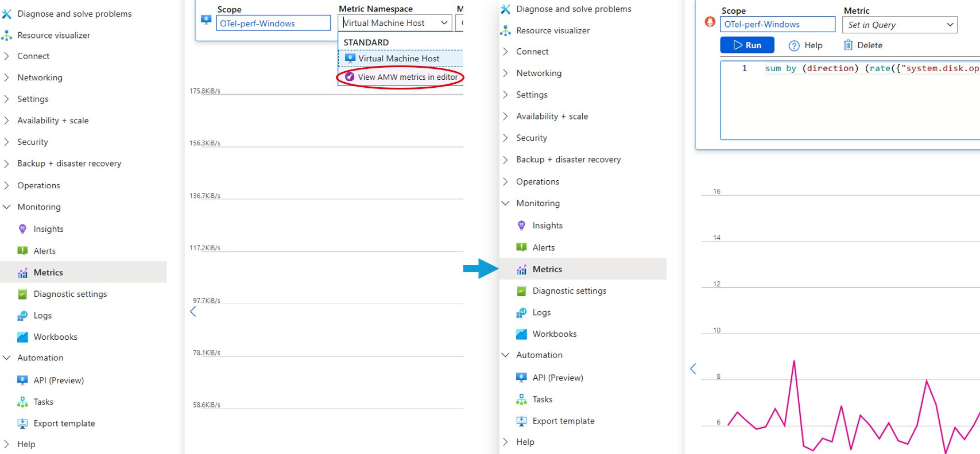Viewport: 980px width, 454px height.
Task: Expand Availability + scale in right panel
Action: click(x=505, y=116)
